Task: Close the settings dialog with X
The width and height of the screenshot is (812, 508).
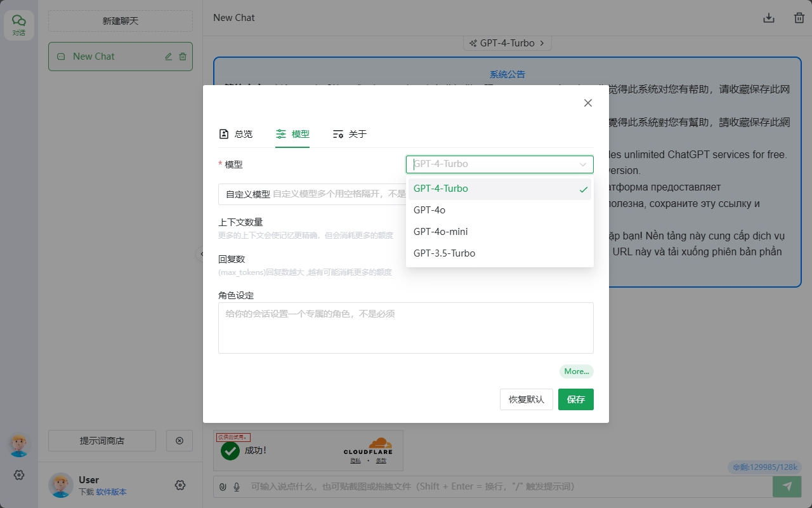Action: click(x=588, y=103)
